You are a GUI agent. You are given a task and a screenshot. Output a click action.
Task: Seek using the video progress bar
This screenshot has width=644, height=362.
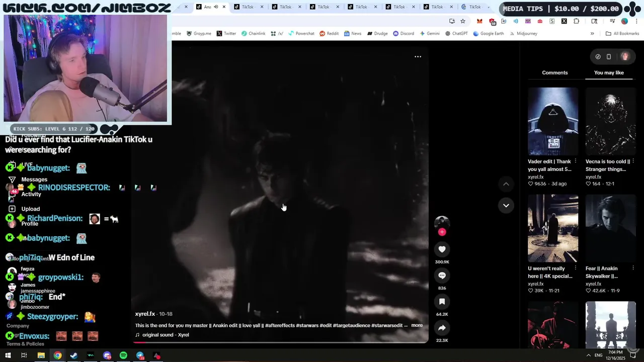(x=280, y=342)
